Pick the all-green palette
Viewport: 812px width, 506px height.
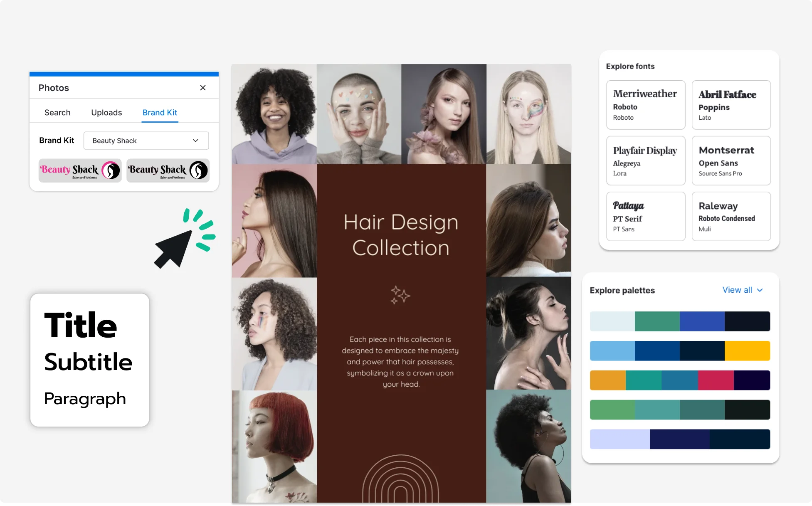(680, 410)
